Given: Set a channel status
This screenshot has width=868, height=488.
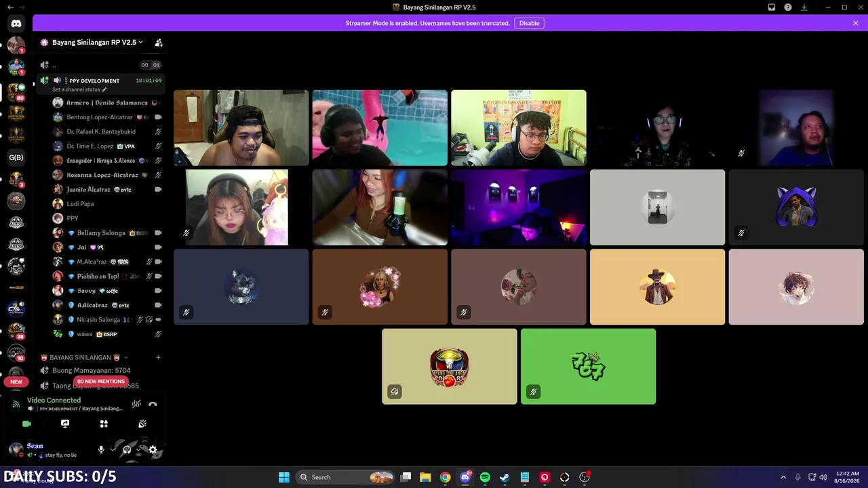Looking at the screenshot, I should pos(79,89).
